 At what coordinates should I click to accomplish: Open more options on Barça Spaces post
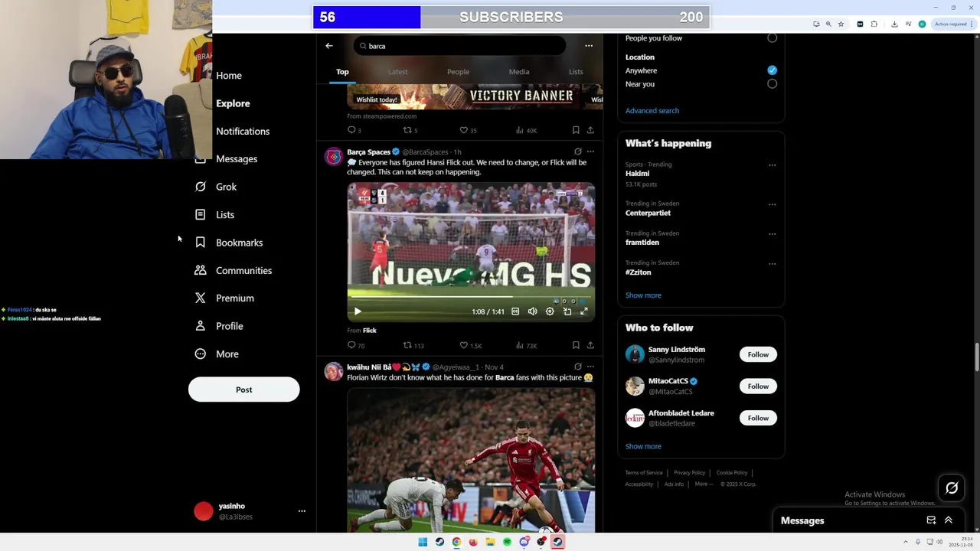[590, 152]
